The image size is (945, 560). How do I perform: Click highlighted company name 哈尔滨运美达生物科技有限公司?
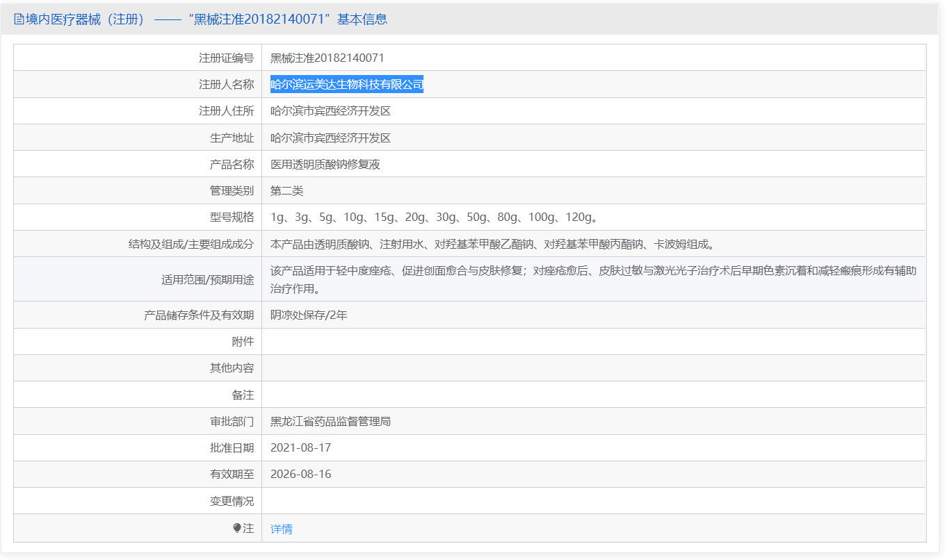347,85
